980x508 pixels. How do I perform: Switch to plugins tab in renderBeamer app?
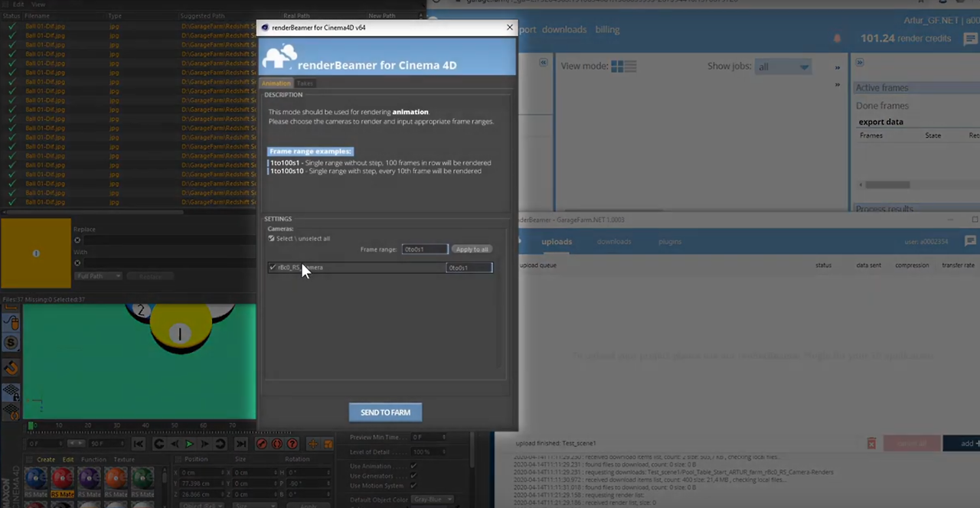pos(670,242)
